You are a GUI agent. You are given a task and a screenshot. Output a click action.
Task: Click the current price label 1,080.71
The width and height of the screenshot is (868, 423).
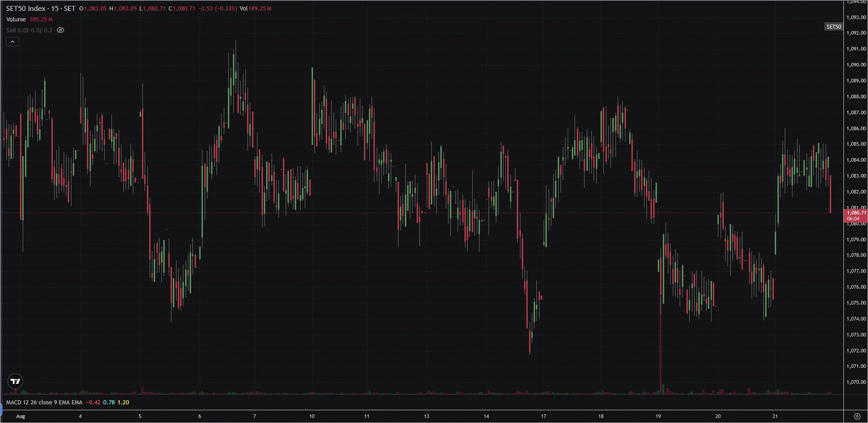[856, 213]
